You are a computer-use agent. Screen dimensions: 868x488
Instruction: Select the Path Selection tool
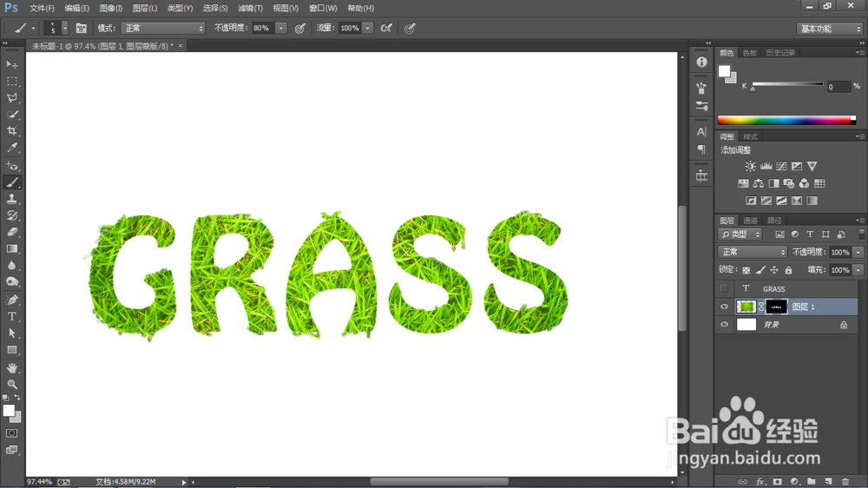[x=11, y=333]
